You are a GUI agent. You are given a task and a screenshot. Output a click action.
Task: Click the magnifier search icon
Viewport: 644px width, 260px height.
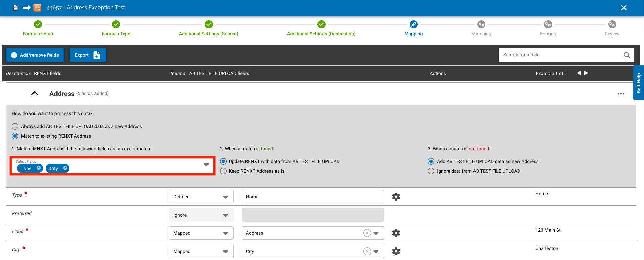[627, 55]
